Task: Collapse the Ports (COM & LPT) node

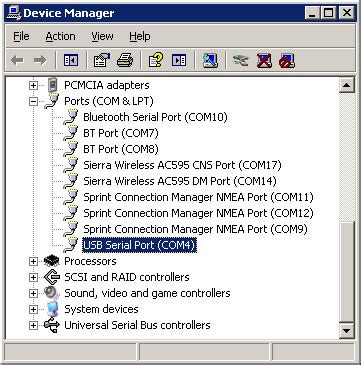Action: coord(33,102)
